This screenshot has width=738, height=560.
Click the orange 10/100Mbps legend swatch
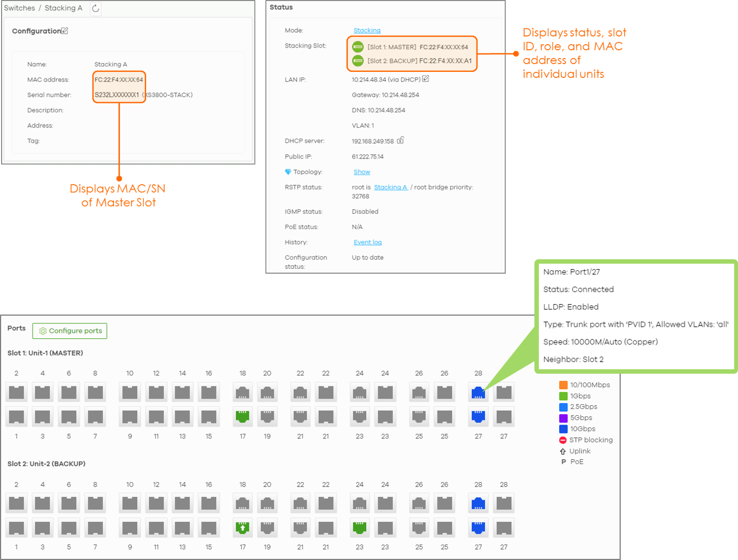click(563, 385)
